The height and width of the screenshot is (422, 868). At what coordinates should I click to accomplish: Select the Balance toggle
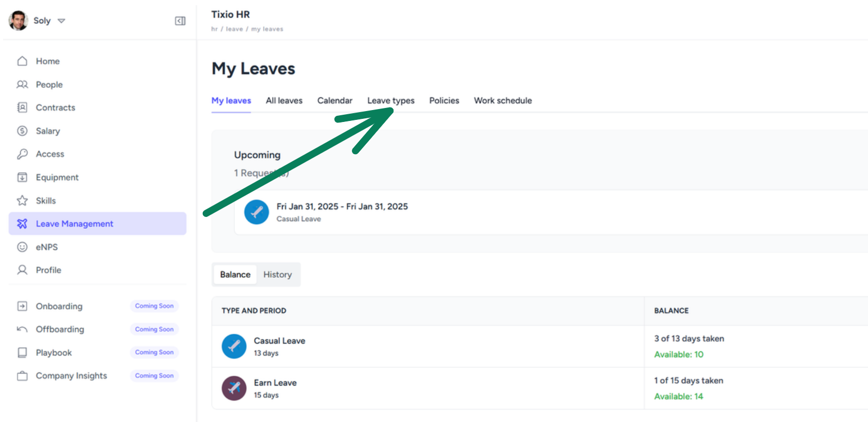click(235, 275)
